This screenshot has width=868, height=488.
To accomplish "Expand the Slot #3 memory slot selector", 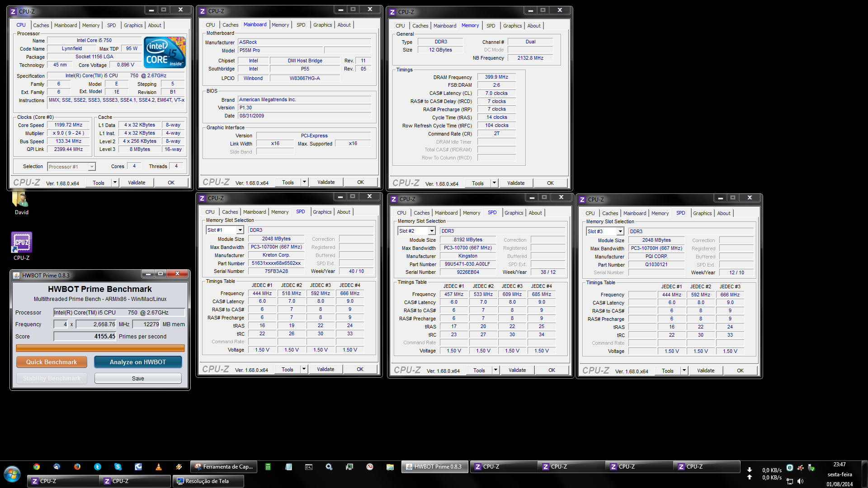I will coord(620,232).
